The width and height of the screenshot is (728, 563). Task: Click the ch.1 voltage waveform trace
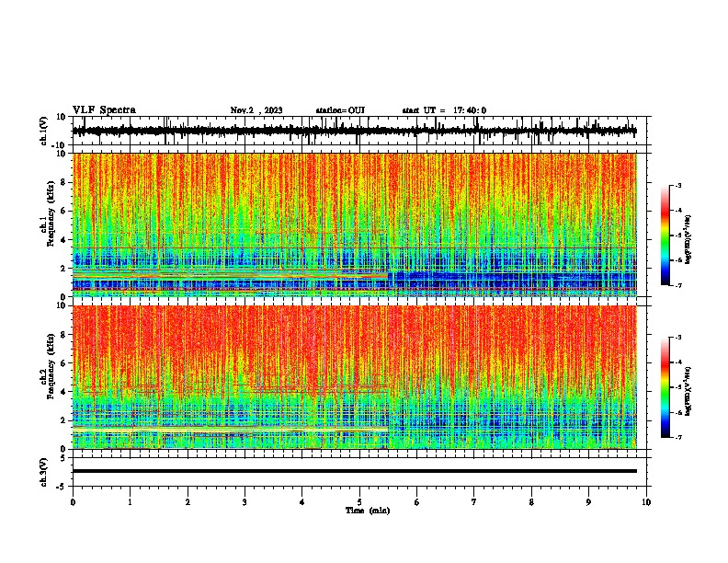[x=354, y=131]
